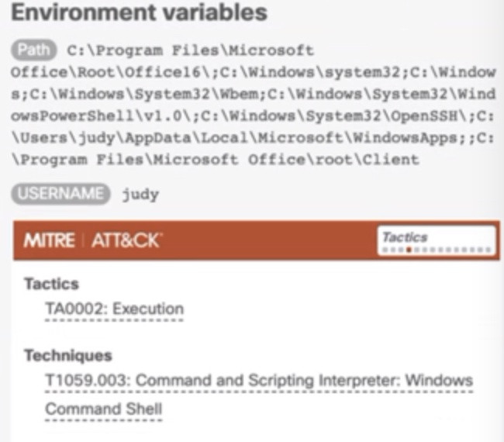Click the ATT&CK logo text
This screenshot has height=442, width=504.
point(126,240)
